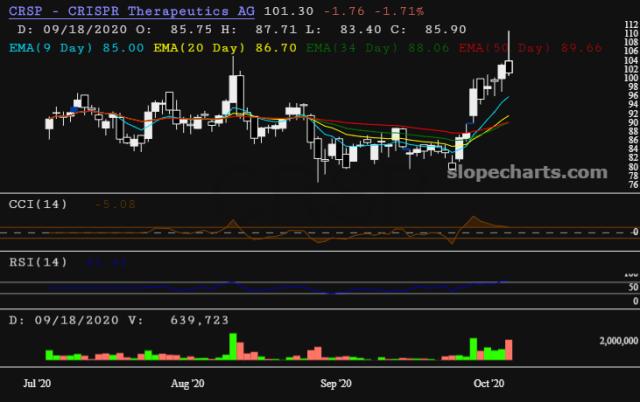Click the volume reading 639,723
The image size is (640, 402).
pyautogui.click(x=196, y=319)
